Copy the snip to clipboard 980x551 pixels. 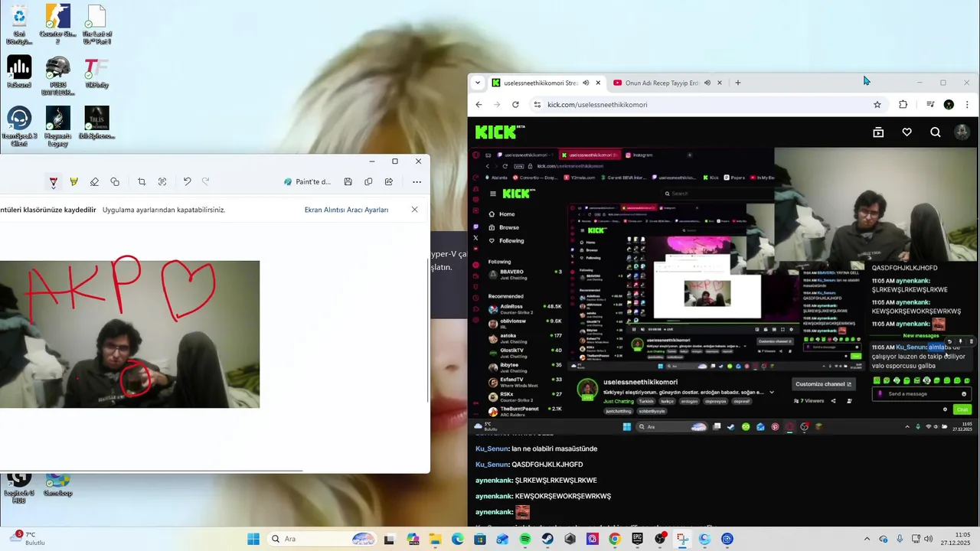click(368, 182)
